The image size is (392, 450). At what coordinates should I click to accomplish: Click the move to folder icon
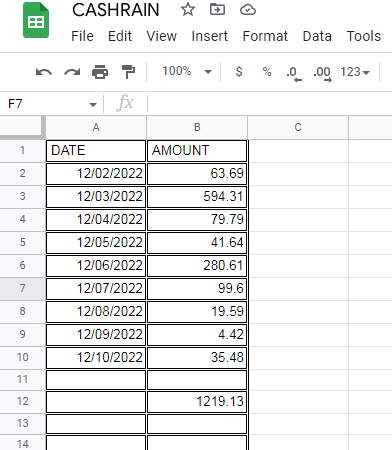(x=217, y=9)
